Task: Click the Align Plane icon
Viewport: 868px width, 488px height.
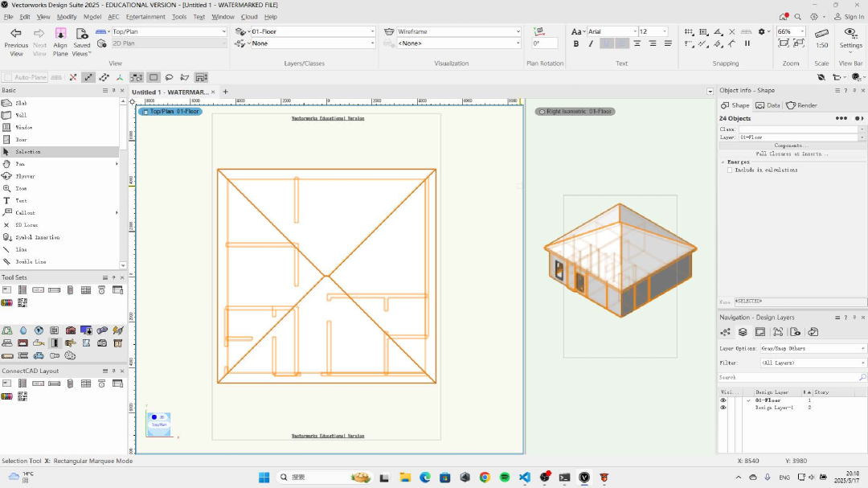Action: [x=60, y=34]
